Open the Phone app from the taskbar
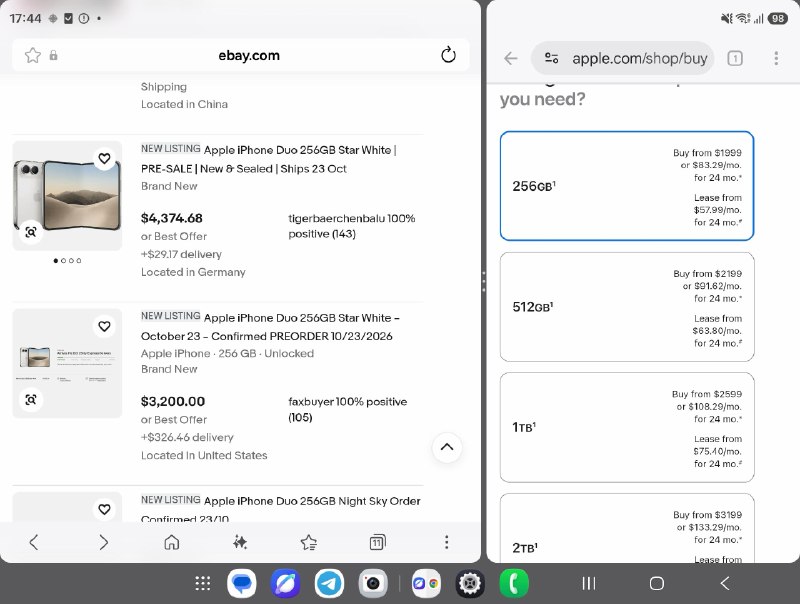Image resolution: width=800 pixels, height=604 pixels. 514,583
